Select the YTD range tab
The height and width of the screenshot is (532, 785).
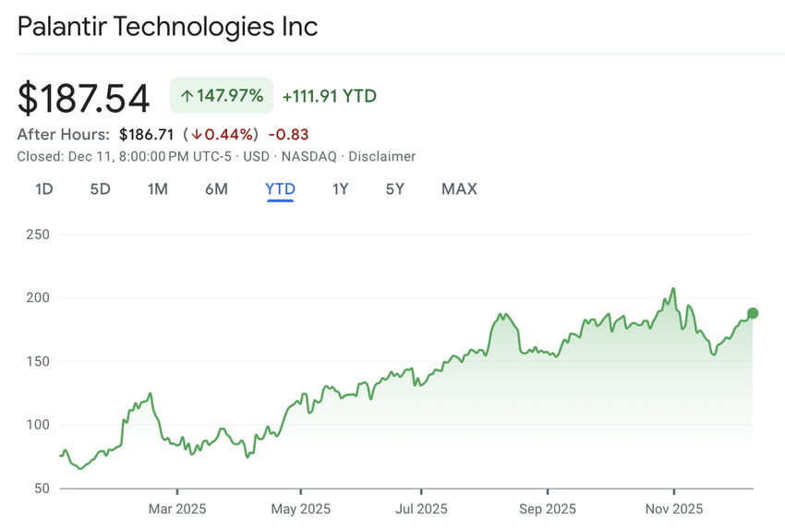pos(280,189)
